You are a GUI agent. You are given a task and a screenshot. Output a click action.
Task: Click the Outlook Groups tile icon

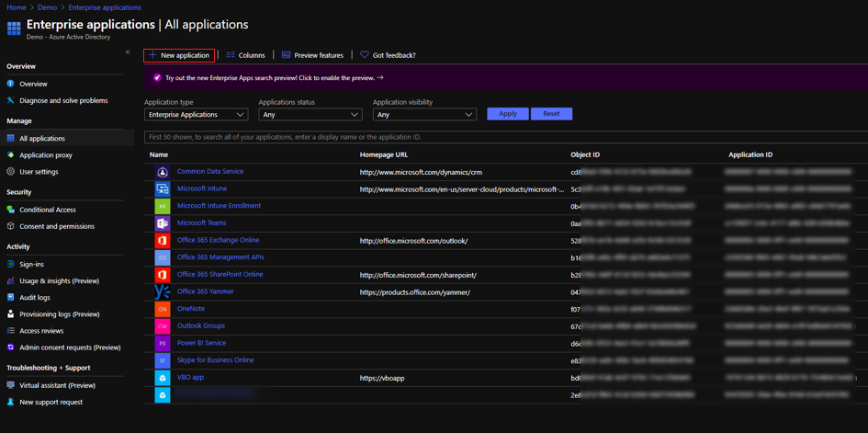(x=163, y=326)
